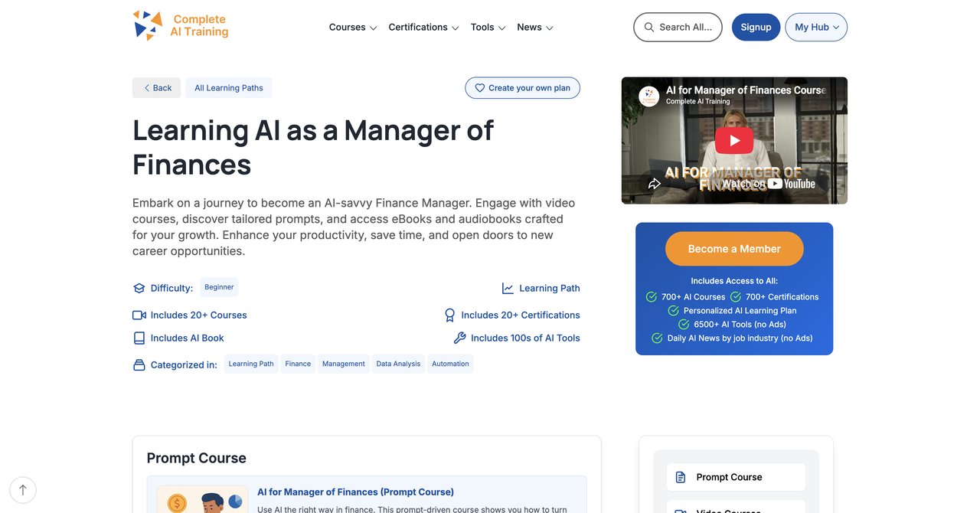Click Create your own plan button

[x=522, y=88]
